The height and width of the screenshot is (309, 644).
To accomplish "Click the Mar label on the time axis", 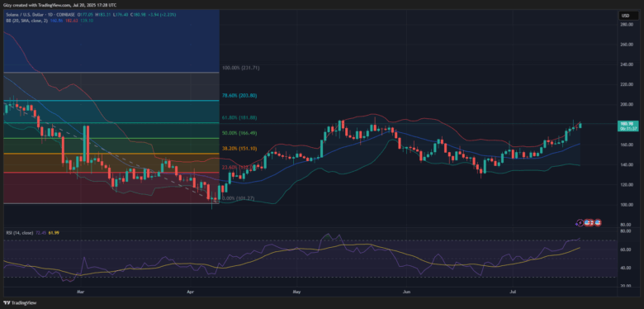I will tap(81, 293).
